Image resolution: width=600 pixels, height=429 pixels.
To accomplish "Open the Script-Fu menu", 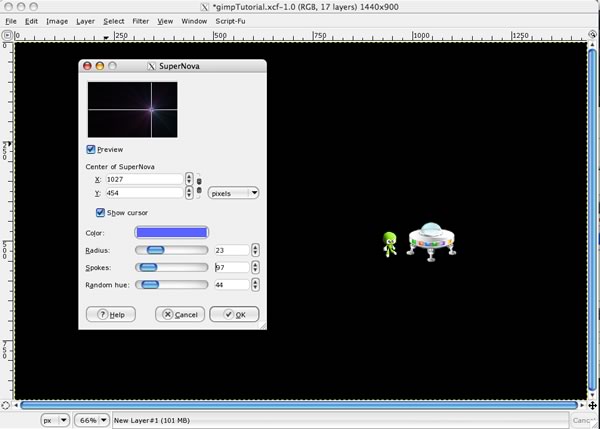I will coord(231,20).
